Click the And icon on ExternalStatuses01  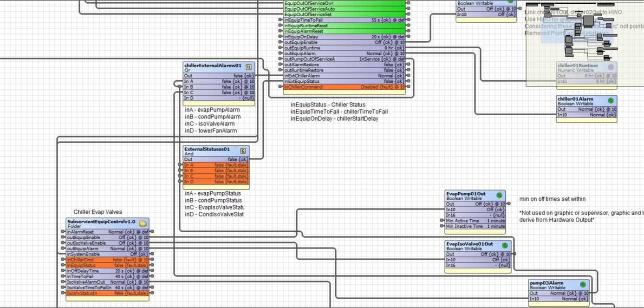[243, 150]
